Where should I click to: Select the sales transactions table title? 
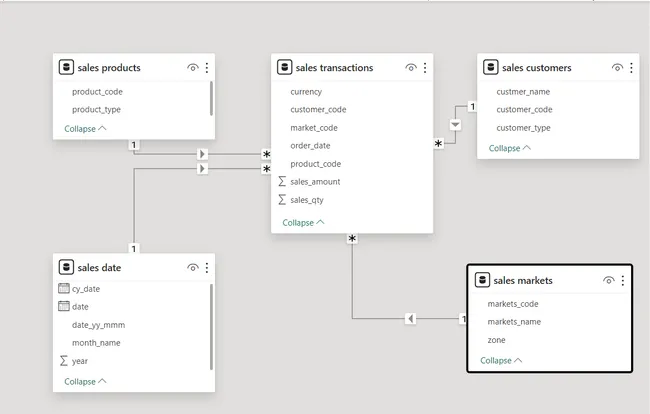334,68
